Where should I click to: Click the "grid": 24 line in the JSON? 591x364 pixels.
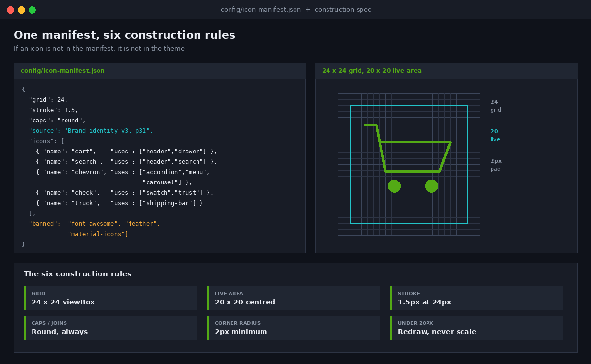click(48, 100)
